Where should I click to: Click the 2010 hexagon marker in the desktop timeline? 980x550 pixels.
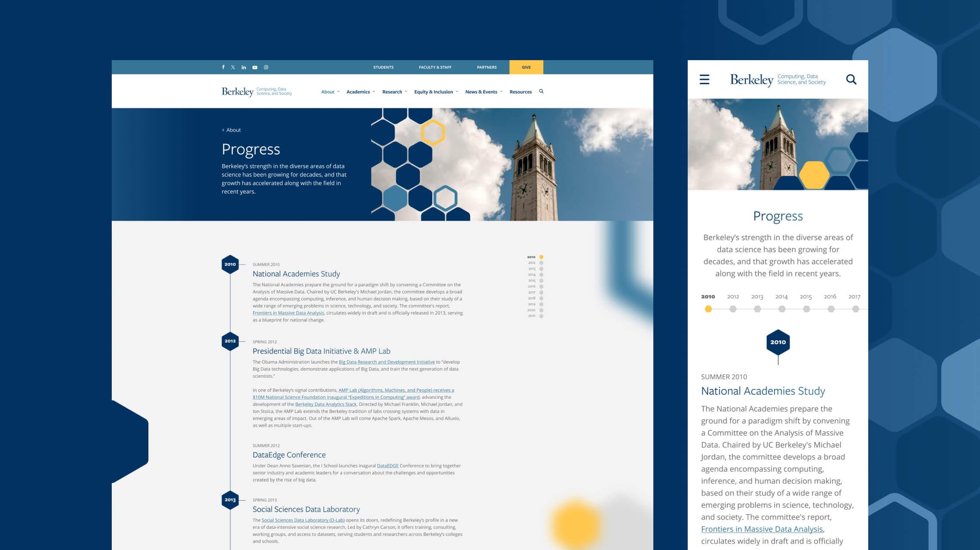coord(230,264)
